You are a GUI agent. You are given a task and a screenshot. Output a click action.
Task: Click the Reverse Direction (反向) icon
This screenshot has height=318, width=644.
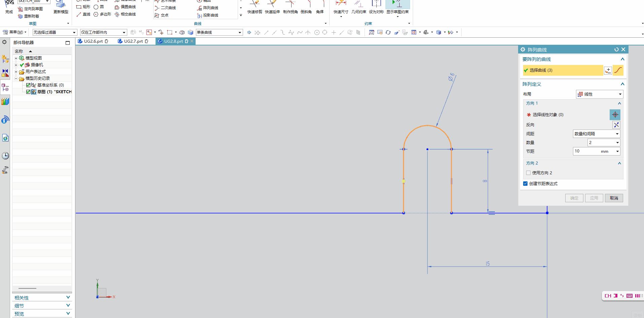click(x=616, y=125)
